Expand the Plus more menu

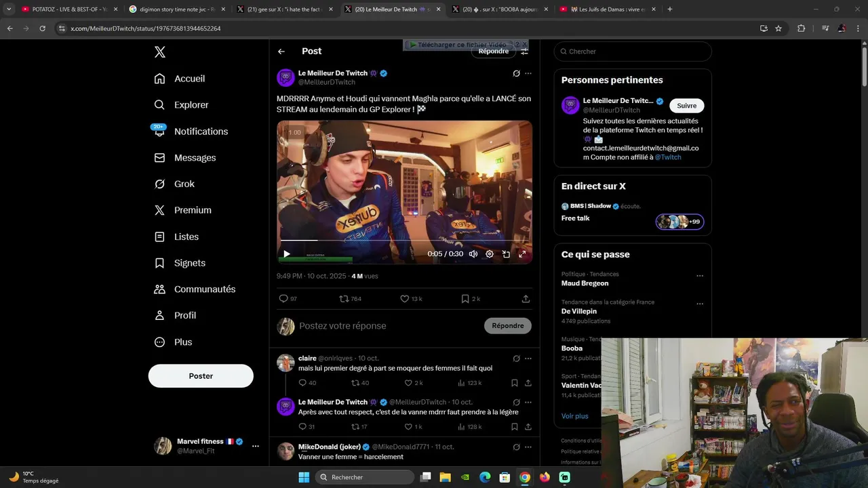click(x=173, y=342)
